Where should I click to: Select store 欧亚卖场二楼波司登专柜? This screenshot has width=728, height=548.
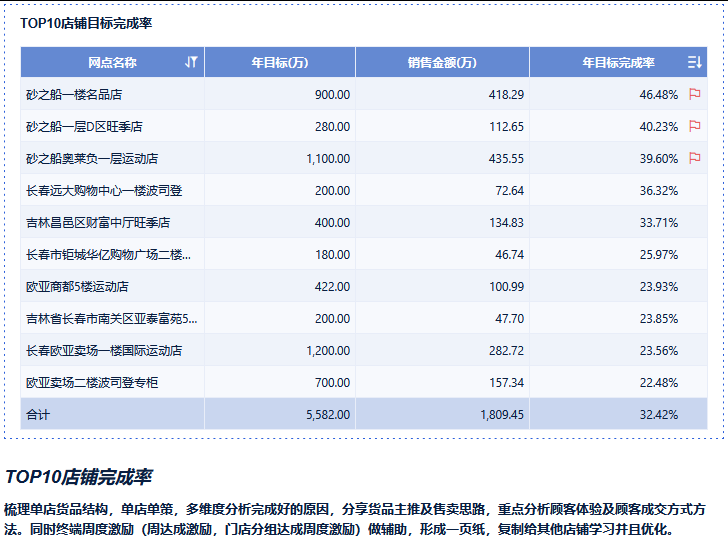click(x=92, y=383)
